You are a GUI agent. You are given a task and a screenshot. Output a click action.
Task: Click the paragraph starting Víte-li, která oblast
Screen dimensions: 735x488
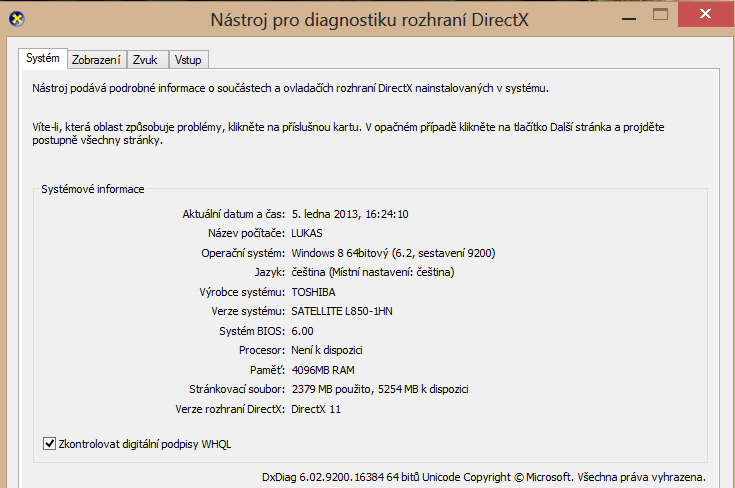click(x=348, y=134)
